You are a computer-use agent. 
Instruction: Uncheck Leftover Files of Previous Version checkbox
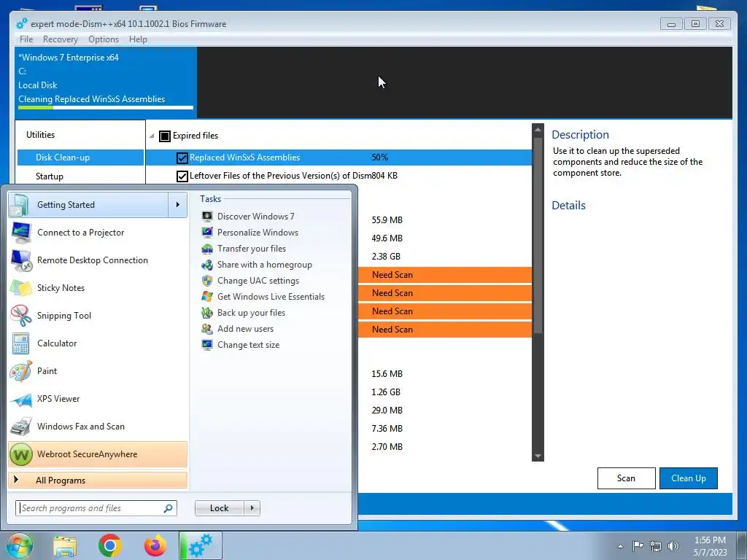[x=182, y=176]
